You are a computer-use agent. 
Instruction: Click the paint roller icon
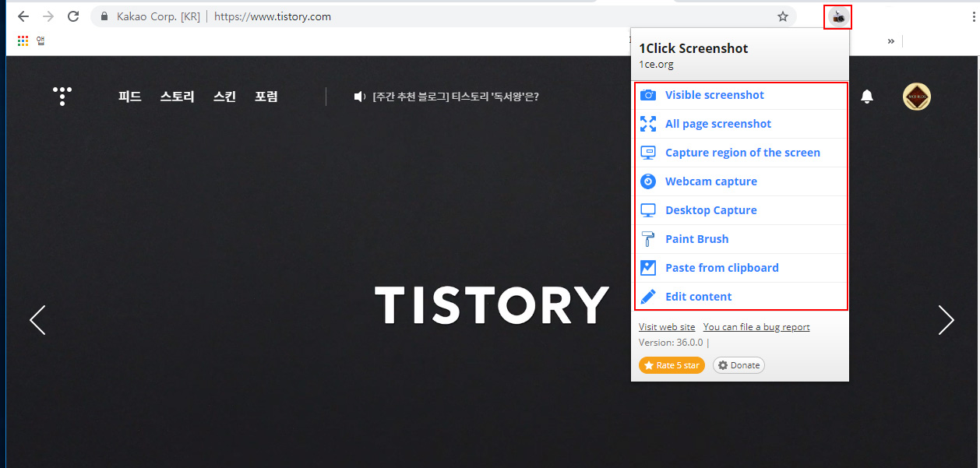click(x=648, y=239)
